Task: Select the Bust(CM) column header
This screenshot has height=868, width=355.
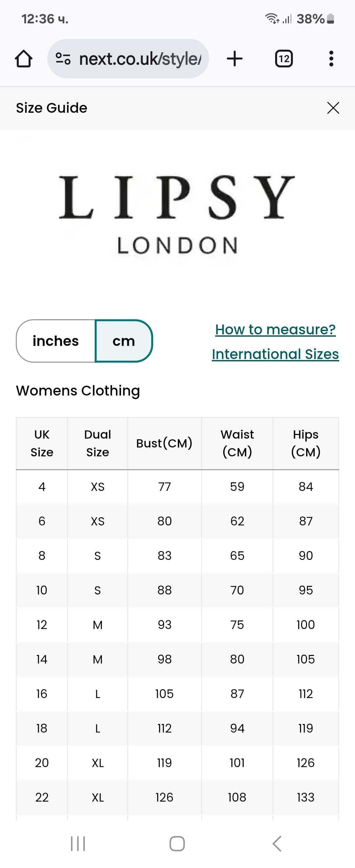Action: point(164,444)
